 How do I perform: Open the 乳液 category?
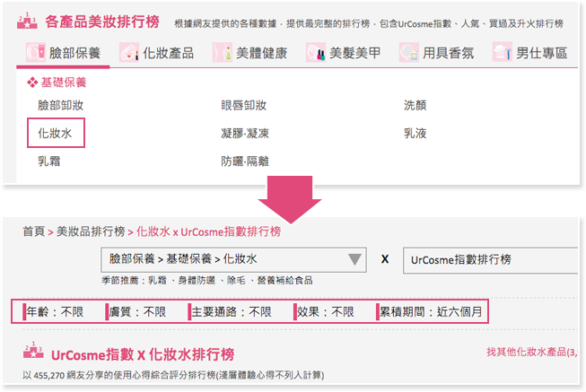click(x=415, y=133)
